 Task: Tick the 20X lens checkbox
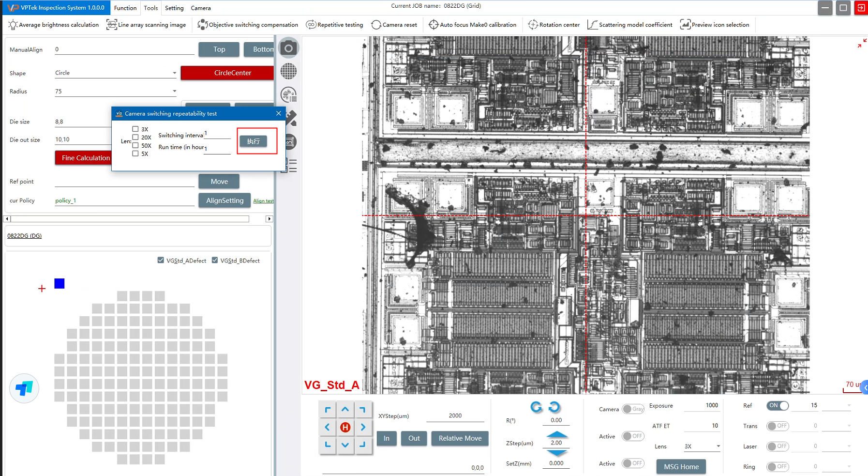coord(135,137)
